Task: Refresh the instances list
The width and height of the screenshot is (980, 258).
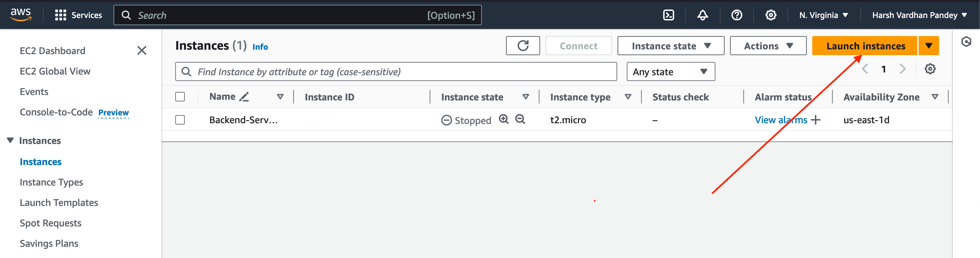Action: [523, 46]
